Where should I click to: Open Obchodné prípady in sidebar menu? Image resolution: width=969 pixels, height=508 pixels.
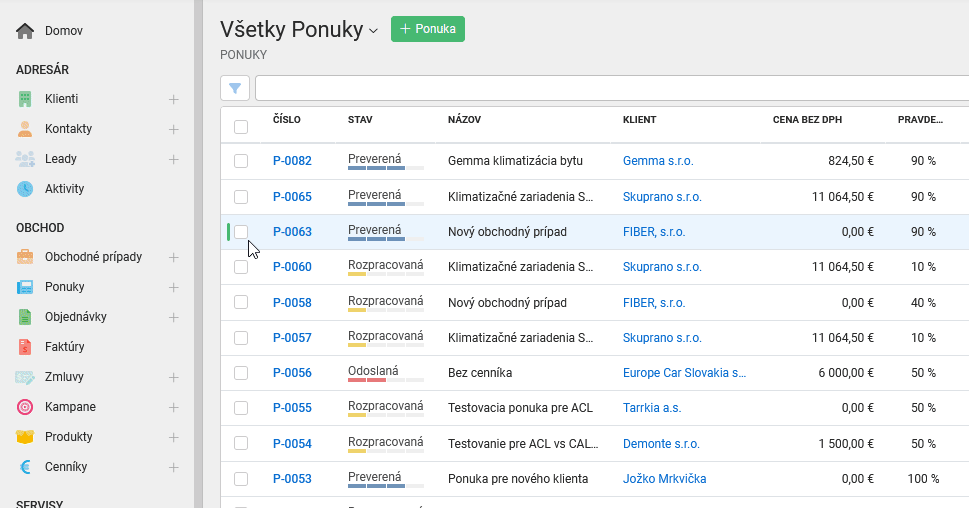93,256
